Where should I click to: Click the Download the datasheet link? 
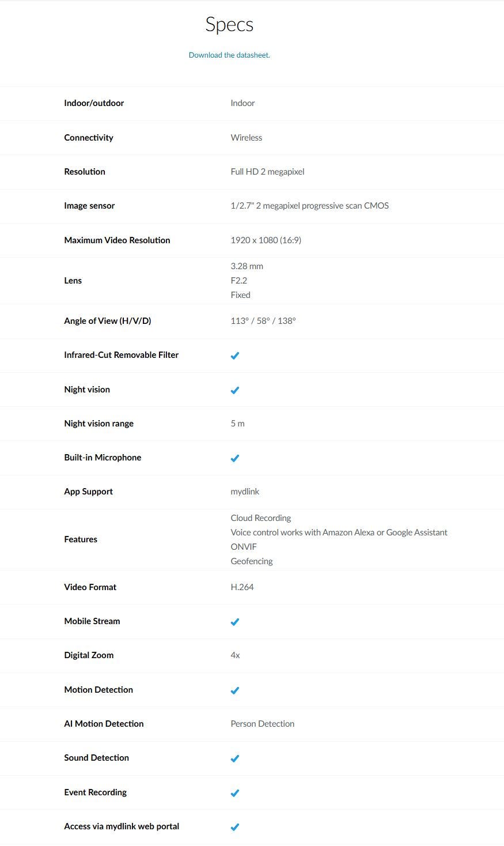(229, 55)
